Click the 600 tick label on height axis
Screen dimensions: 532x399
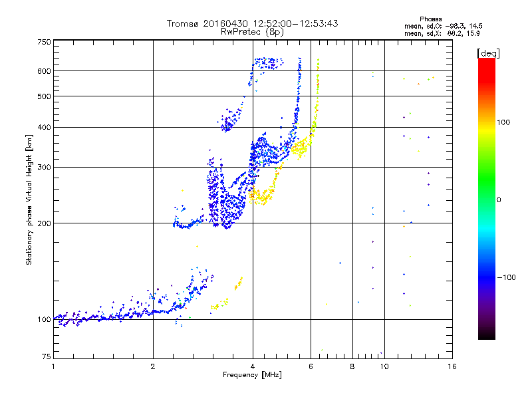pyautogui.click(x=44, y=71)
